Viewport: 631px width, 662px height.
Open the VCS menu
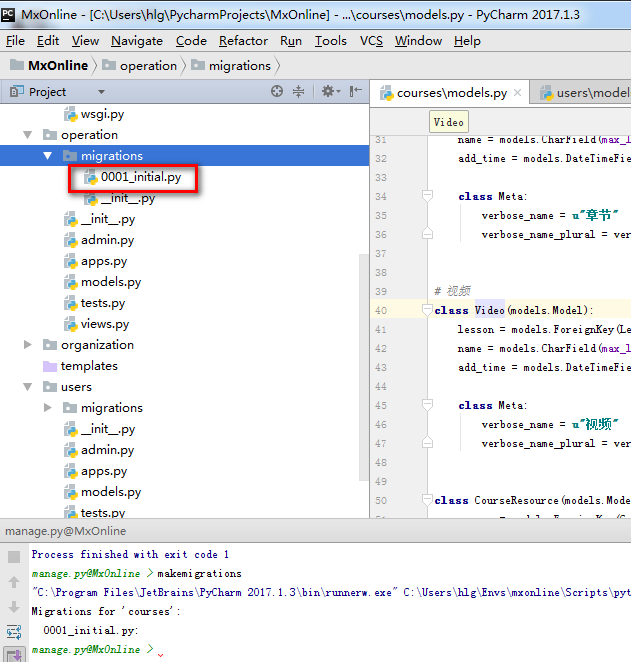tap(371, 41)
